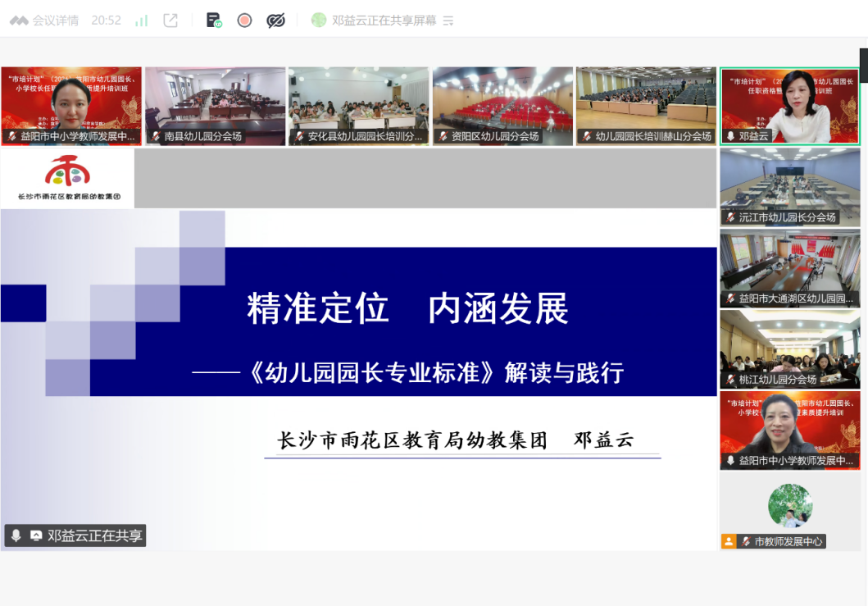Select speaker 邓益云's highlighted video tile
Screen dimensions: 868x606
[789, 105]
